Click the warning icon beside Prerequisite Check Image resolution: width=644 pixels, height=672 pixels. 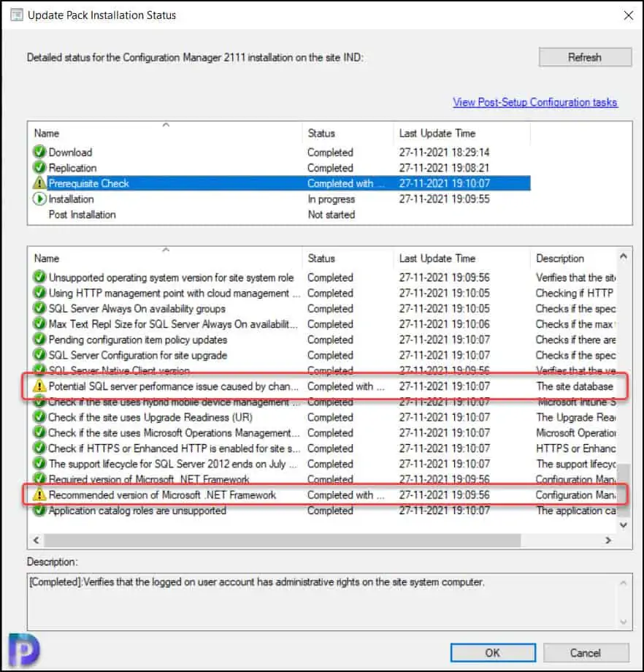(39, 183)
